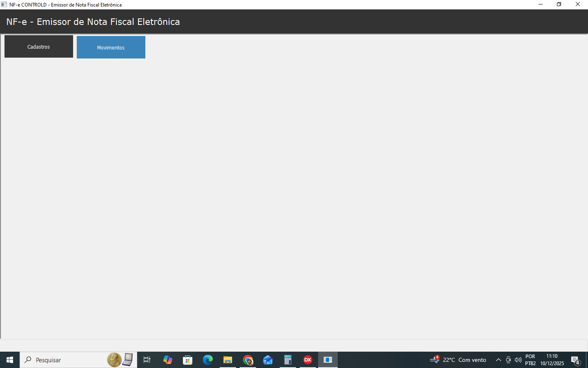The width and height of the screenshot is (588, 368).
Task: Click the Windows Start button
Action: click(10, 360)
